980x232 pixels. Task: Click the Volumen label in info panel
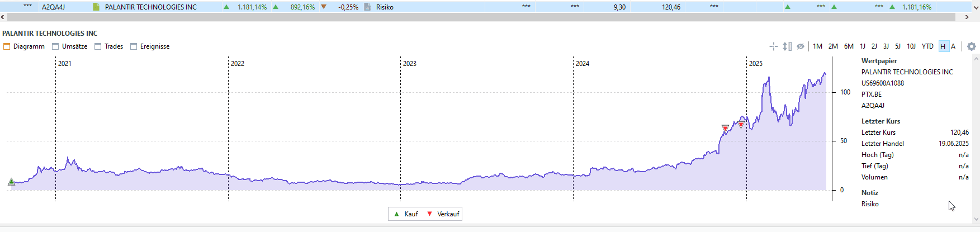(x=874, y=177)
